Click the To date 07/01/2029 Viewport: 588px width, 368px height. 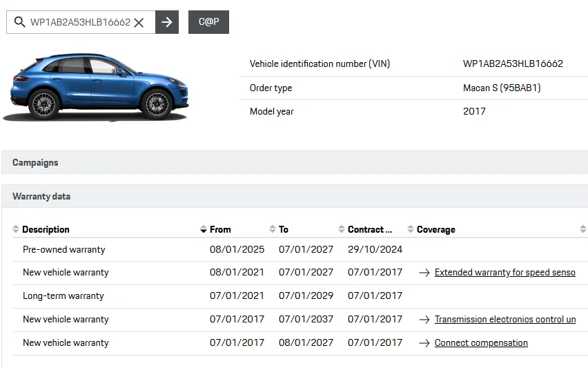click(x=306, y=296)
